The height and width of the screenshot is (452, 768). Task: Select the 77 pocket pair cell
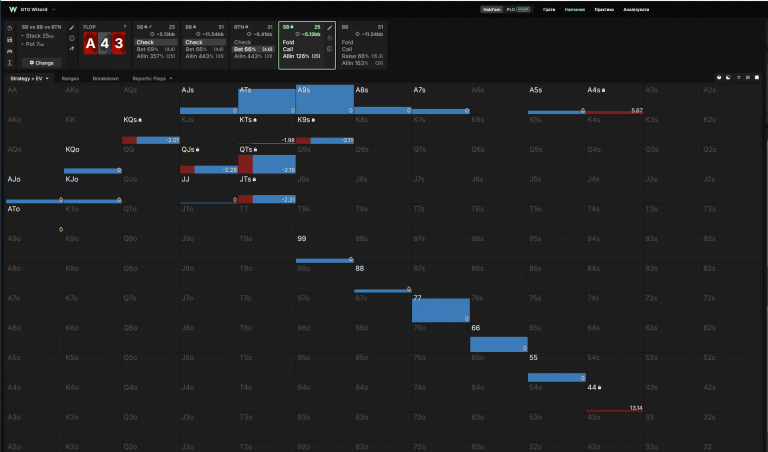point(441,308)
